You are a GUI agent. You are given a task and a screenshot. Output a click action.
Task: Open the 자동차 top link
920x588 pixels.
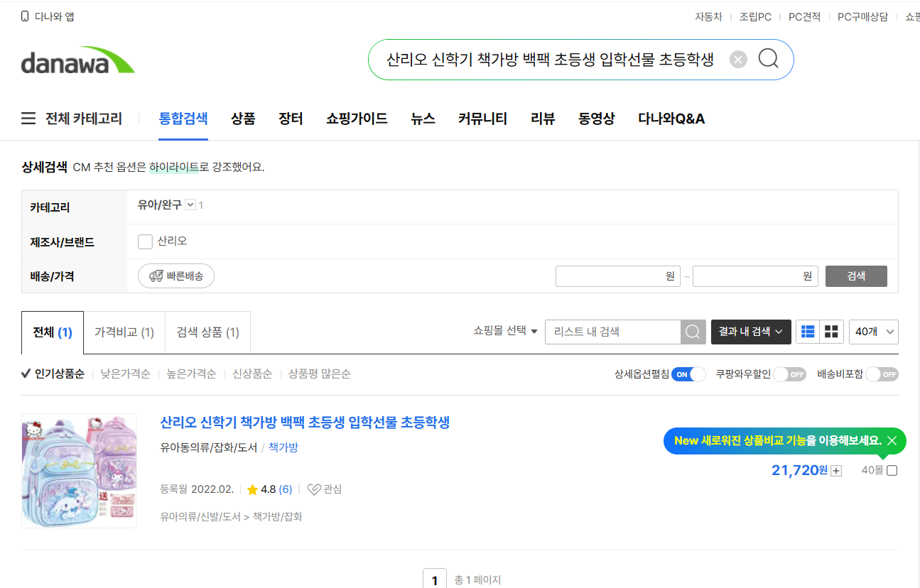[708, 16]
